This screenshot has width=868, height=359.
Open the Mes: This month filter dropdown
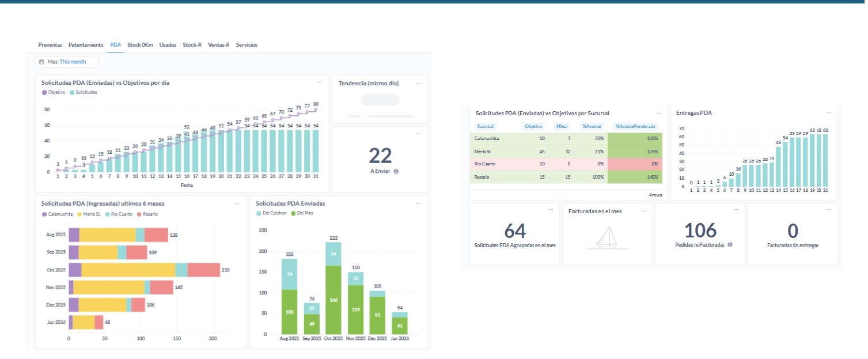(x=66, y=62)
